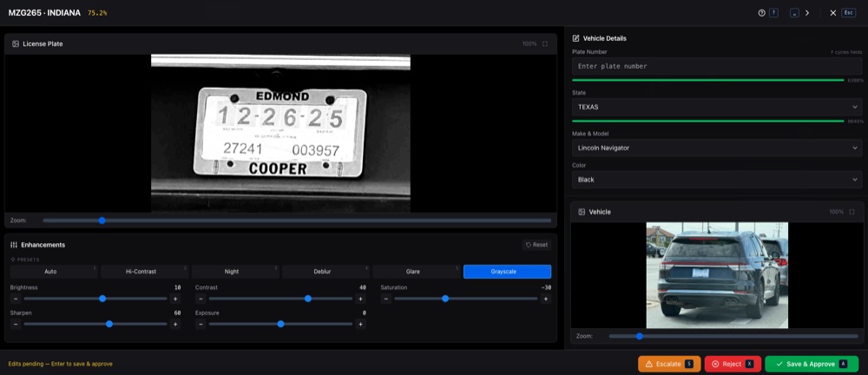Open the Make & Model dropdown
Image resolution: width=868 pixels, height=375 pixels.
(716, 148)
